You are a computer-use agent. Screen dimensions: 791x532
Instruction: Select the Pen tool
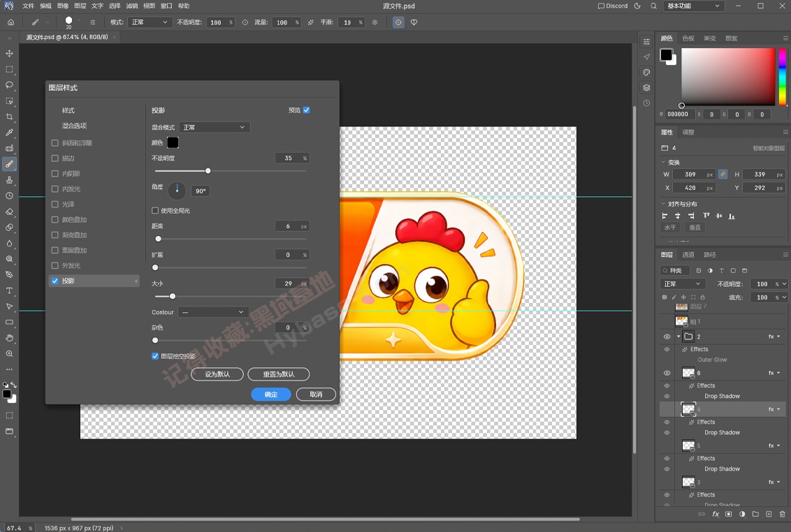click(9, 275)
